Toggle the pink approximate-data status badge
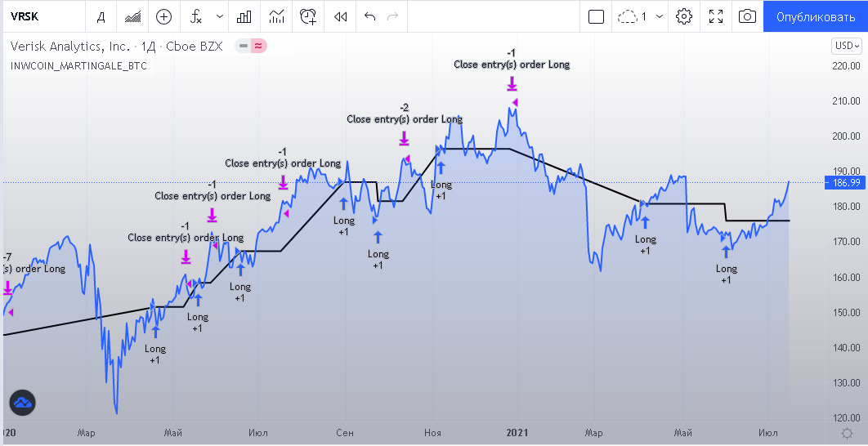Image resolution: width=868 pixels, height=446 pixels. click(258, 47)
